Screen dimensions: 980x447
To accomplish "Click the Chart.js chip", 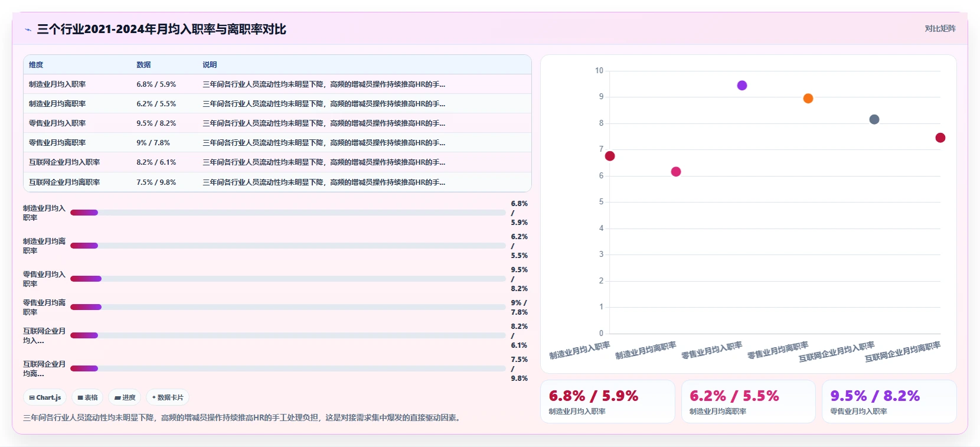I will 45,397.
